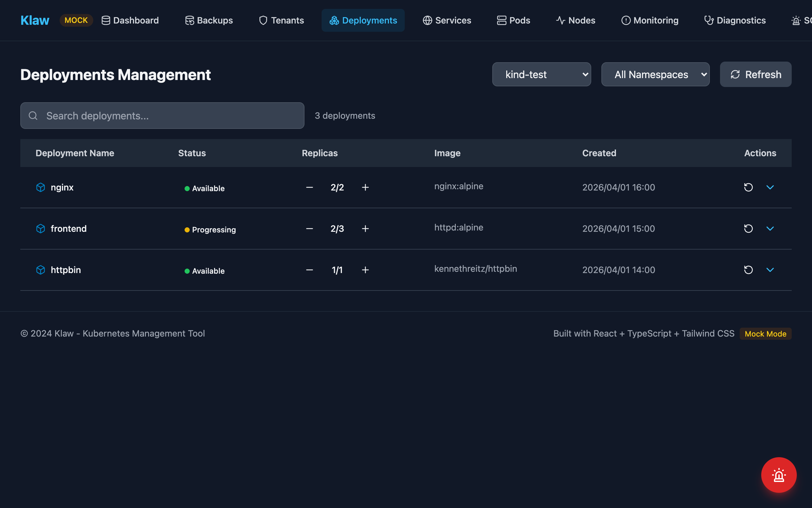The image size is (812, 508).
Task: Click the Deployment Name column header
Action: point(75,153)
